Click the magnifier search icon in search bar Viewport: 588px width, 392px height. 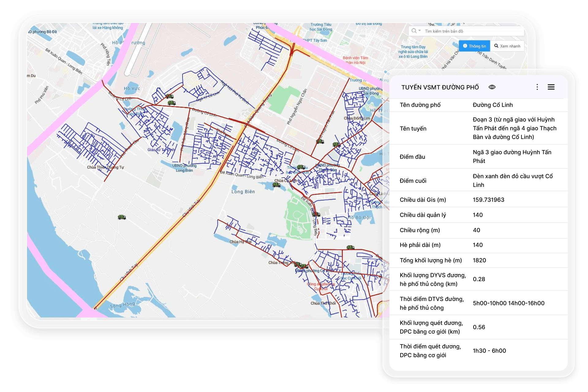pos(414,31)
